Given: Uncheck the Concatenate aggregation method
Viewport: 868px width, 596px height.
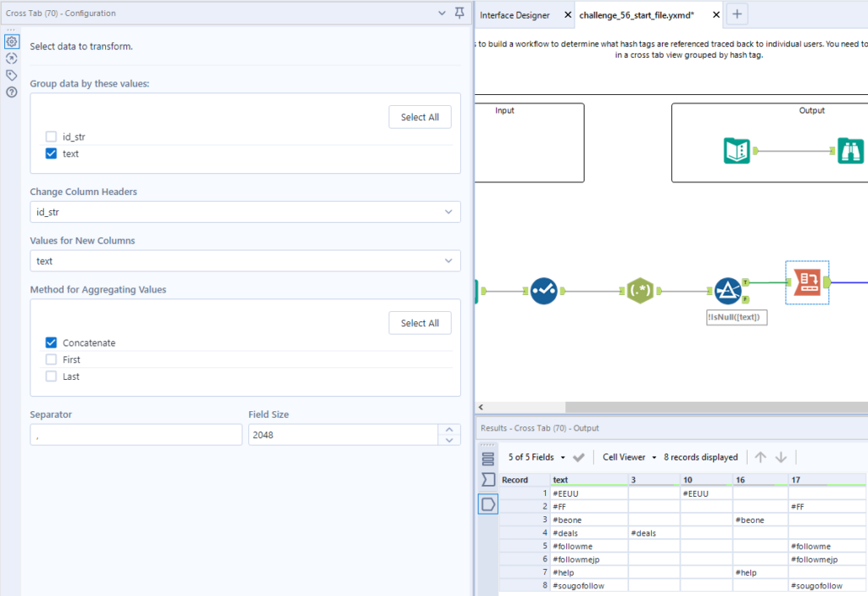Looking at the screenshot, I should click(x=52, y=343).
